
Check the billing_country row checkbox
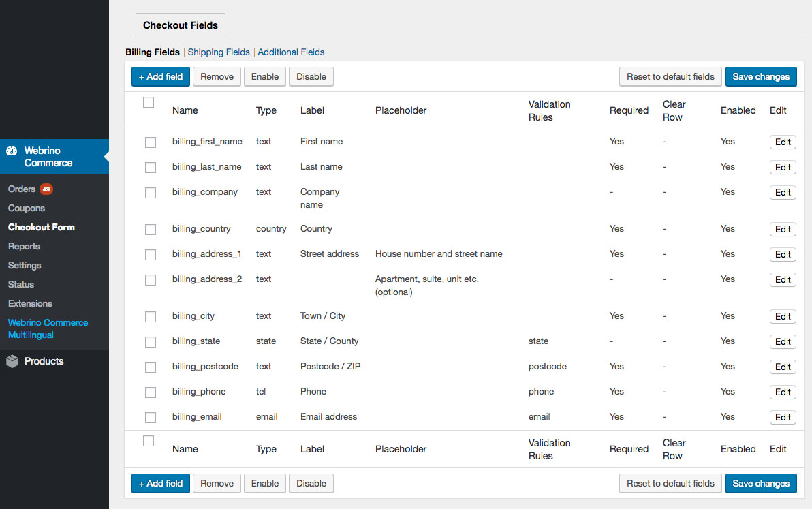click(x=151, y=230)
